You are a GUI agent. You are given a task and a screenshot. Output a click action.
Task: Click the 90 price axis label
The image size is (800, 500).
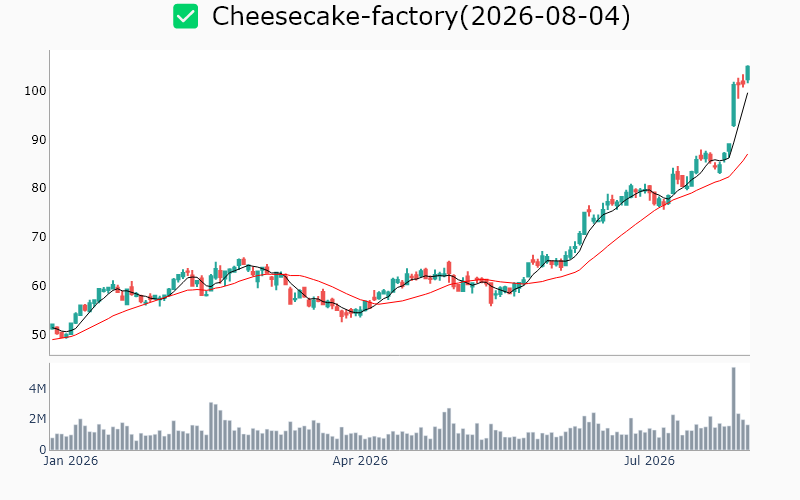[39, 140]
